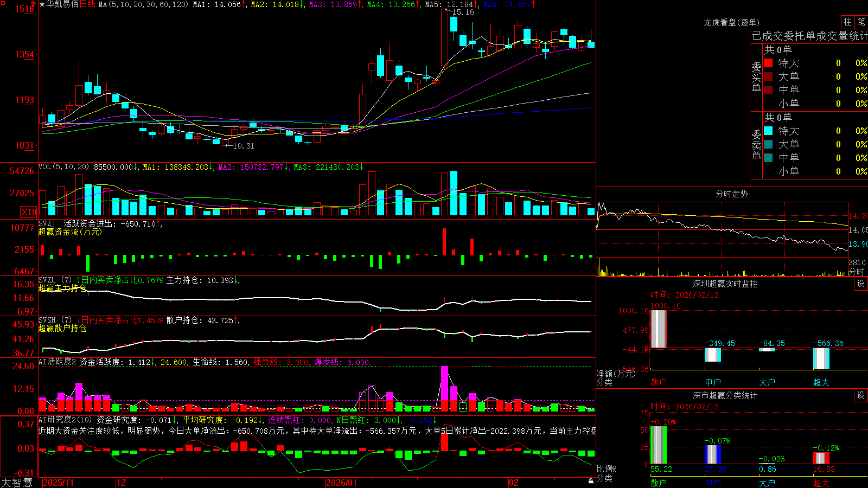Click the lock icon on timeline
Viewport: 868px width, 488px height.
pos(591,481)
